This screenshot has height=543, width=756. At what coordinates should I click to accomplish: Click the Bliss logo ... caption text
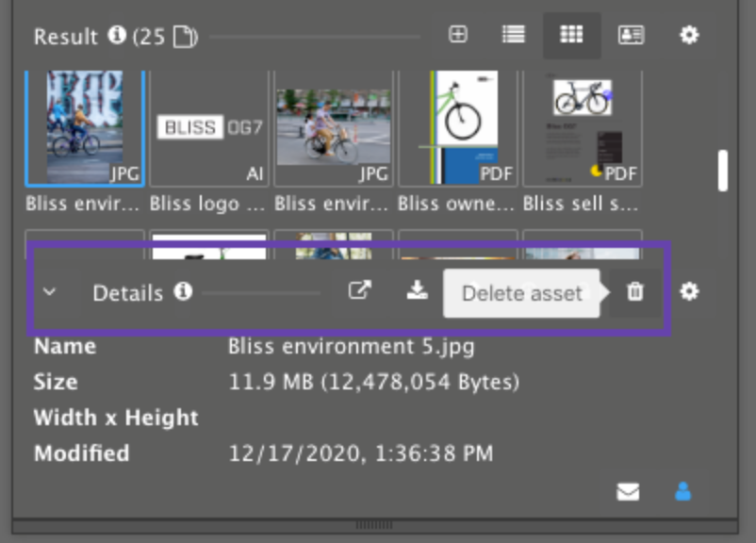(206, 204)
